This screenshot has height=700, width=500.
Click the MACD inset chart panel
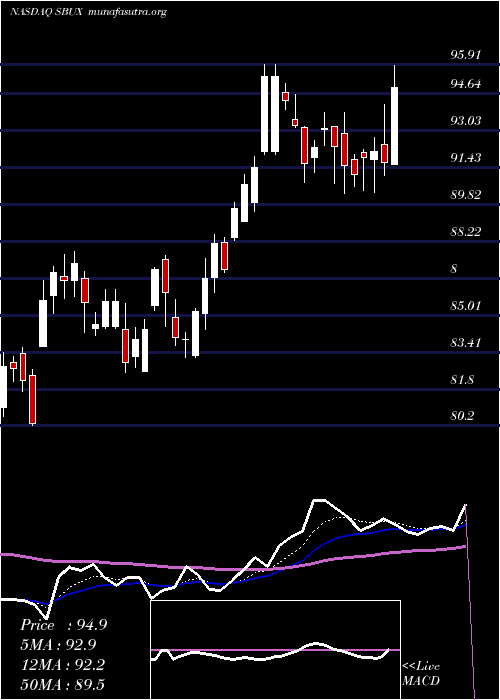[x=275, y=650]
